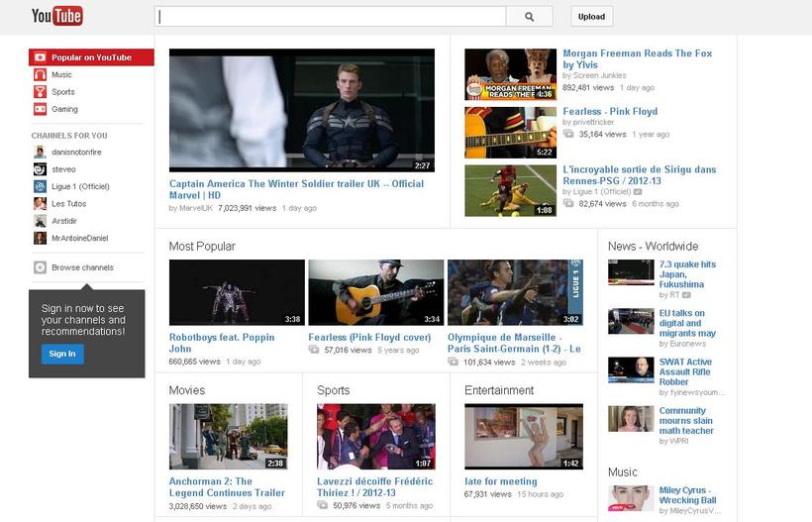Play EU talks on digital news thumbnail
This screenshot has width=812, height=522.
631,321
